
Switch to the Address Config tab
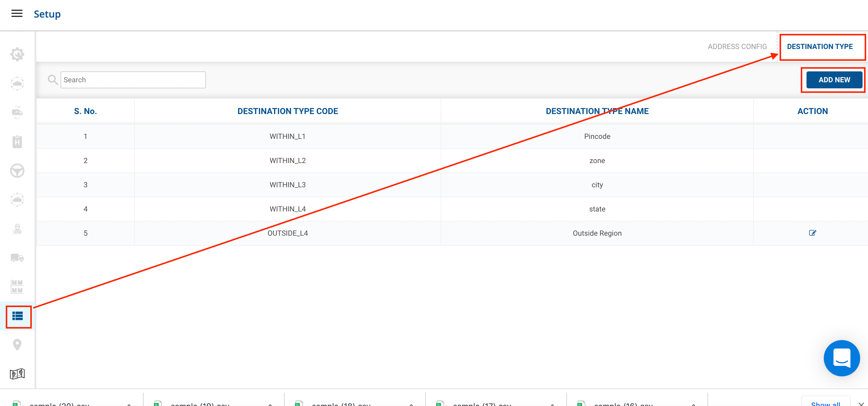click(737, 47)
